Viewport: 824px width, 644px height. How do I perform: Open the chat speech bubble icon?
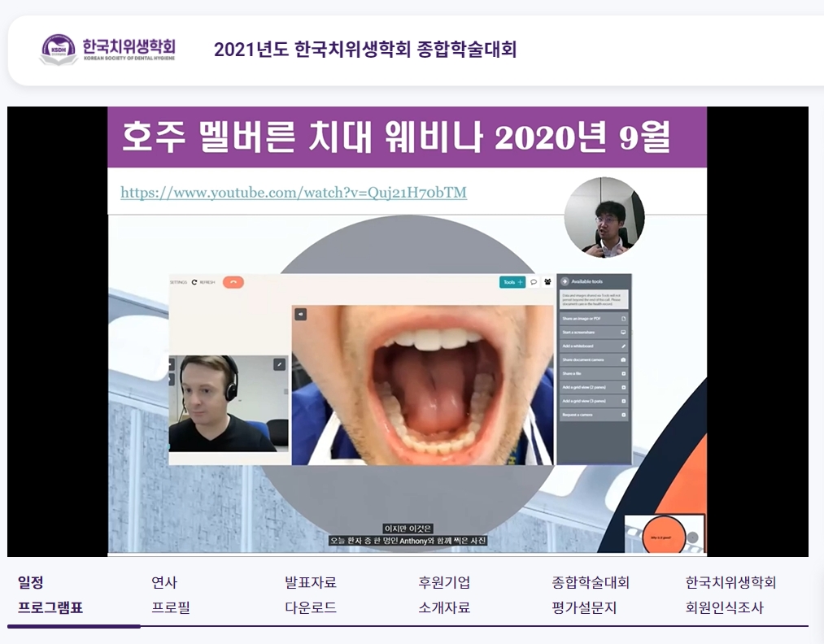tap(534, 282)
